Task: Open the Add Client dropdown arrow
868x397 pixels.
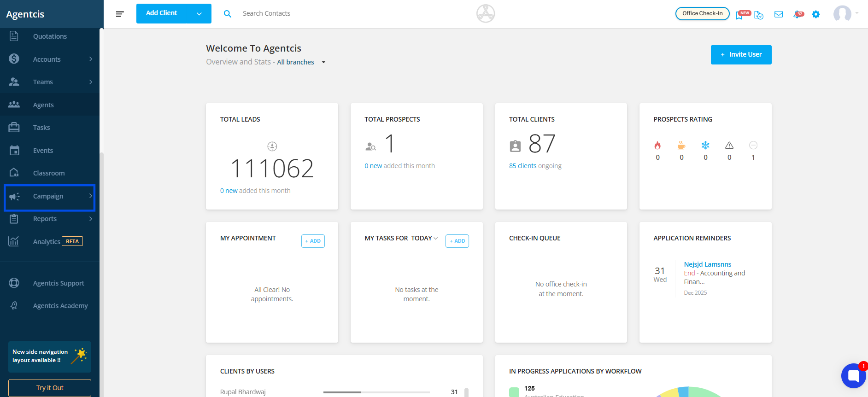Action: pyautogui.click(x=199, y=14)
